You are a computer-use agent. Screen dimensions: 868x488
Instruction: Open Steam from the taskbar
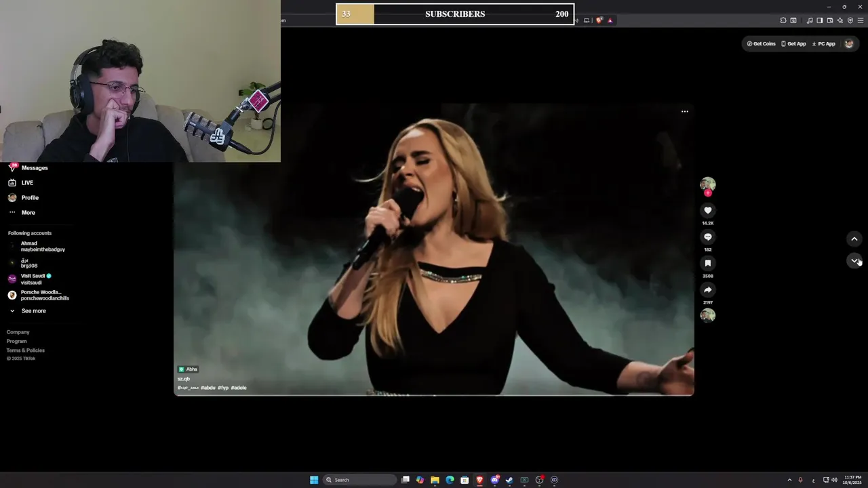click(509, 480)
